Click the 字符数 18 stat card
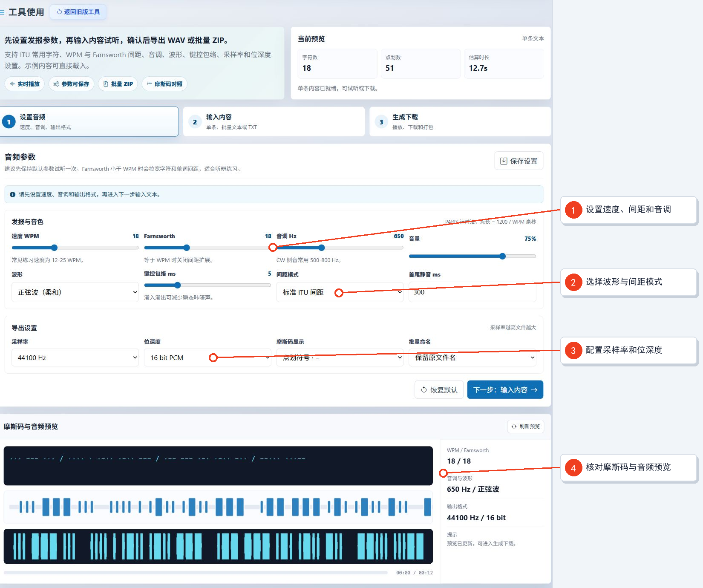The height and width of the screenshot is (588, 703). pos(337,64)
